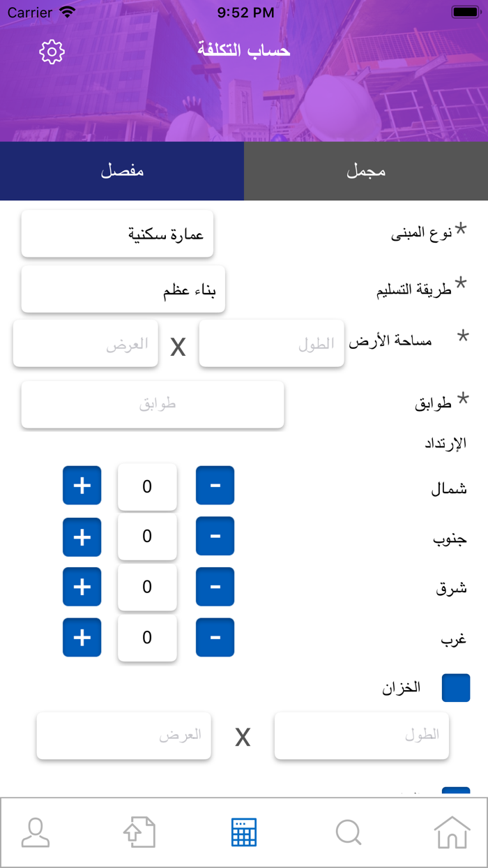Decrease the شمال setback value with minus
Screen dimensions: 488x868
[215, 486]
